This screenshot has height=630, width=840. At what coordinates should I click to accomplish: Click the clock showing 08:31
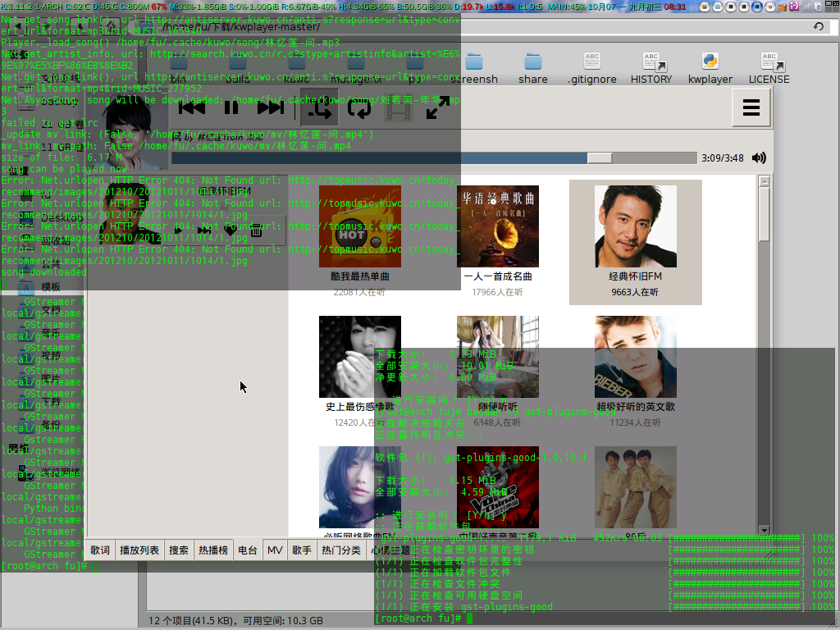[674, 7]
